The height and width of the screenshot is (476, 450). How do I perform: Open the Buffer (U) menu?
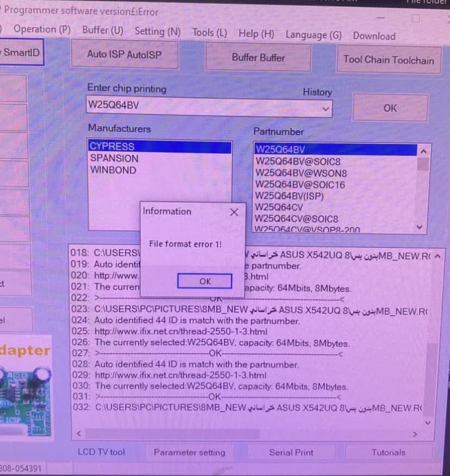point(103,30)
